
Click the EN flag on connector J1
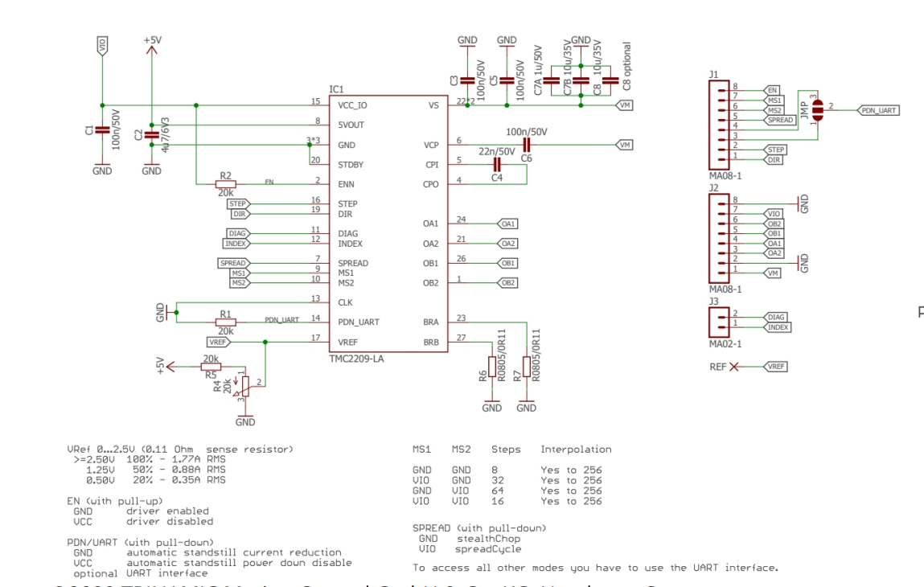(x=773, y=90)
